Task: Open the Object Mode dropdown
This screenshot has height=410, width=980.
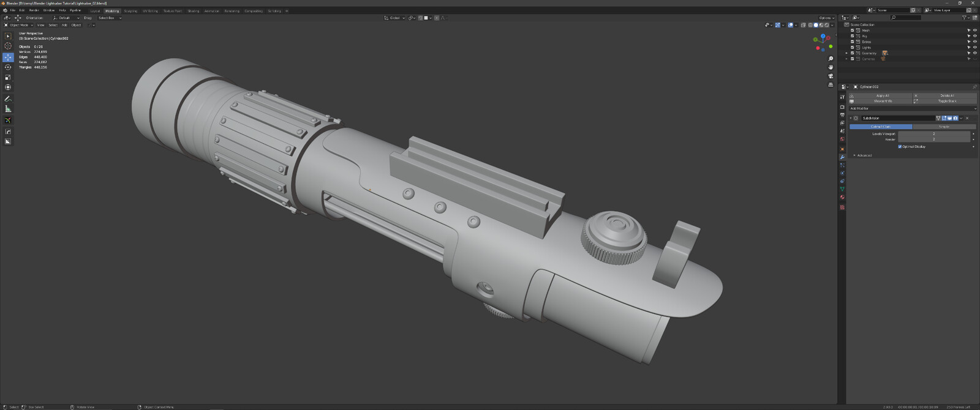Action: click(x=18, y=25)
